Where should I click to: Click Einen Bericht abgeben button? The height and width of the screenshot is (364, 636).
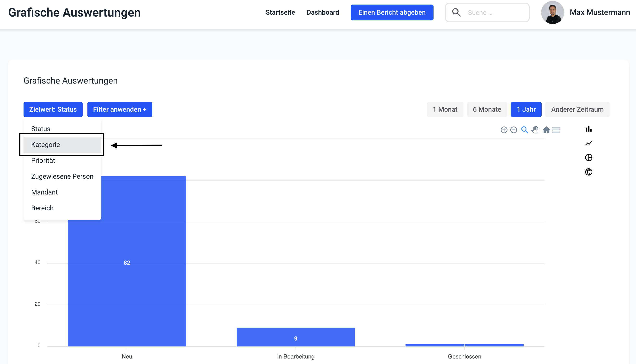pyautogui.click(x=391, y=12)
